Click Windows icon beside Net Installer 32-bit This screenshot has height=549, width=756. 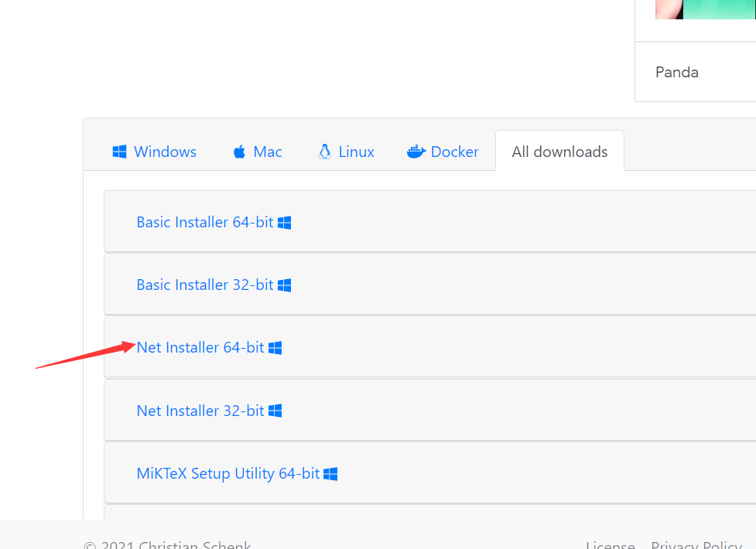275,411
